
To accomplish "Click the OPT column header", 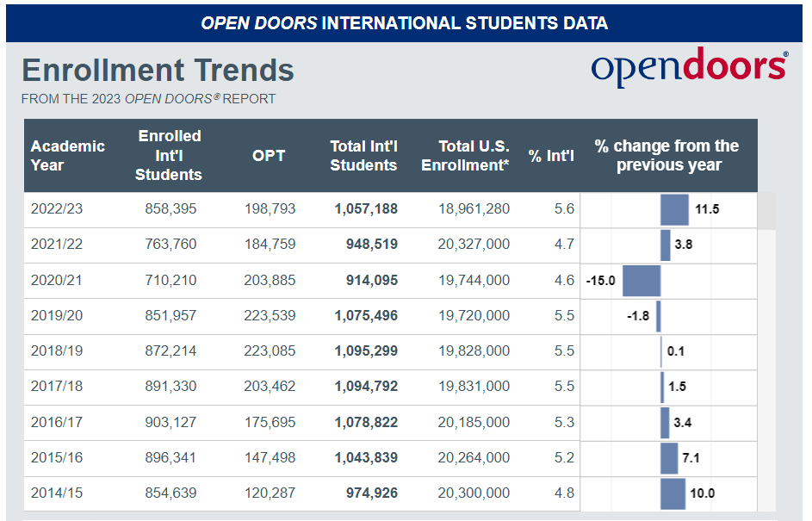I will click(268, 156).
